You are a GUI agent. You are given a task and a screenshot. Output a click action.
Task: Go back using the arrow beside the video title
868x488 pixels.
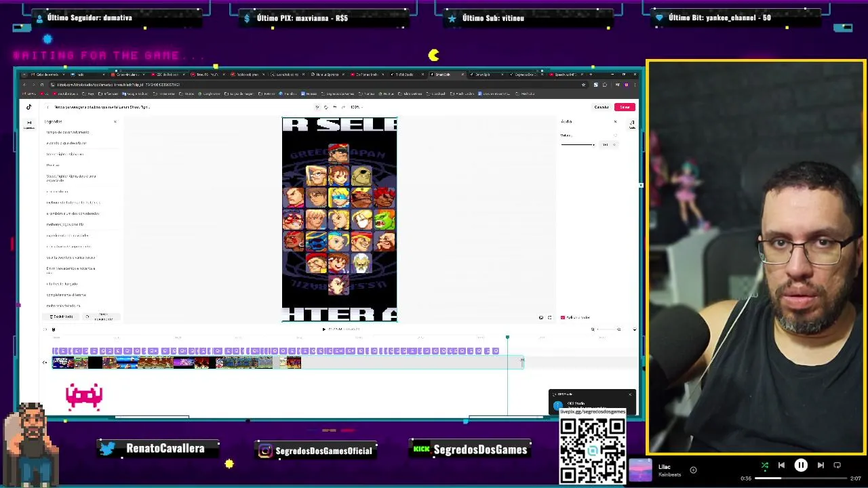click(x=47, y=107)
